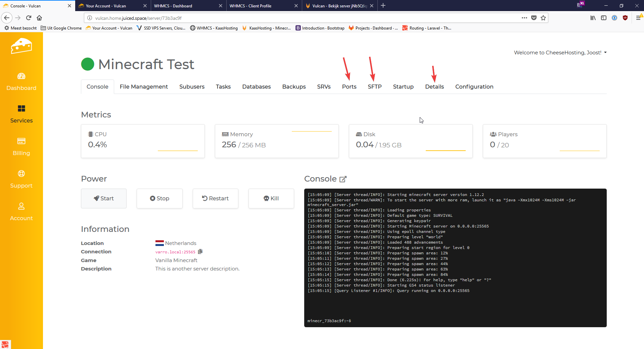The image size is (644, 349).
Task: Open the Firefox hamburger menu
Action: 638,18
